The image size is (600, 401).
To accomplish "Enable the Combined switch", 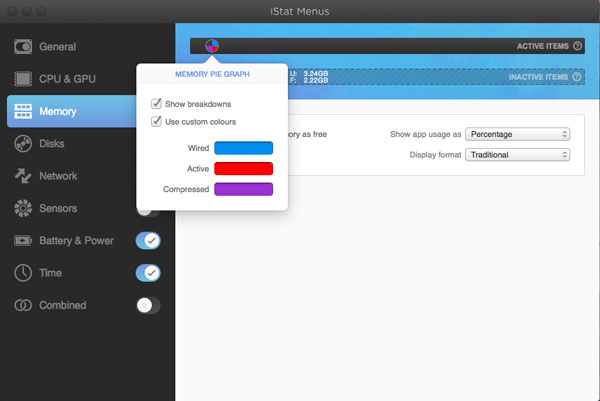I will tap(148, 305).
